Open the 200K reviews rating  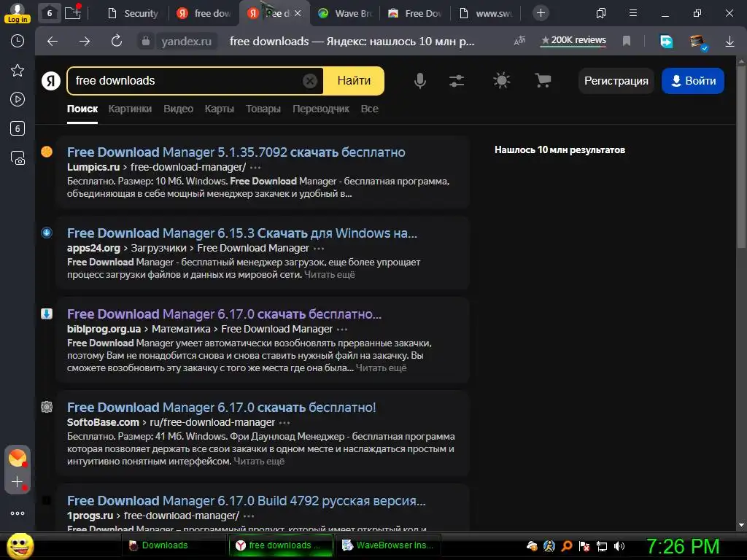pos(573,41)
